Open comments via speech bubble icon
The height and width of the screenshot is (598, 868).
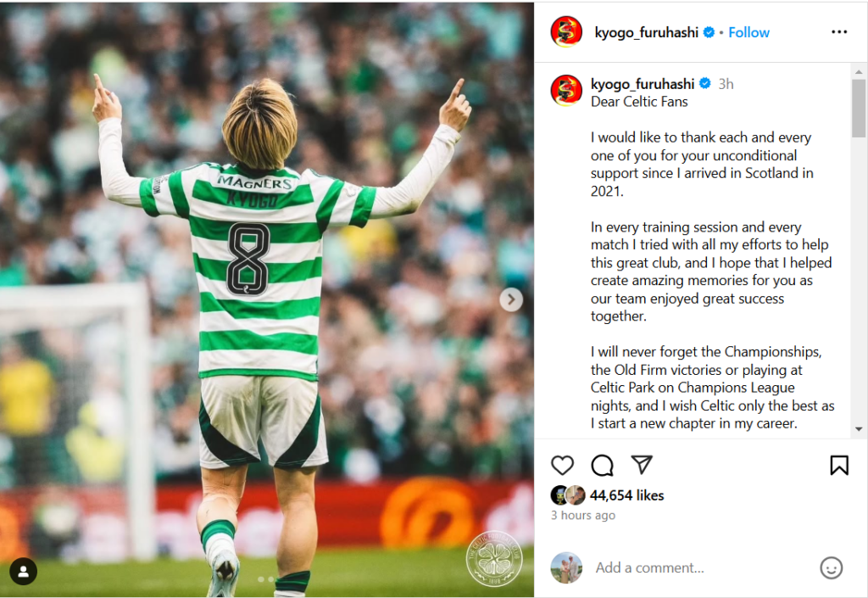click(603, 466)
